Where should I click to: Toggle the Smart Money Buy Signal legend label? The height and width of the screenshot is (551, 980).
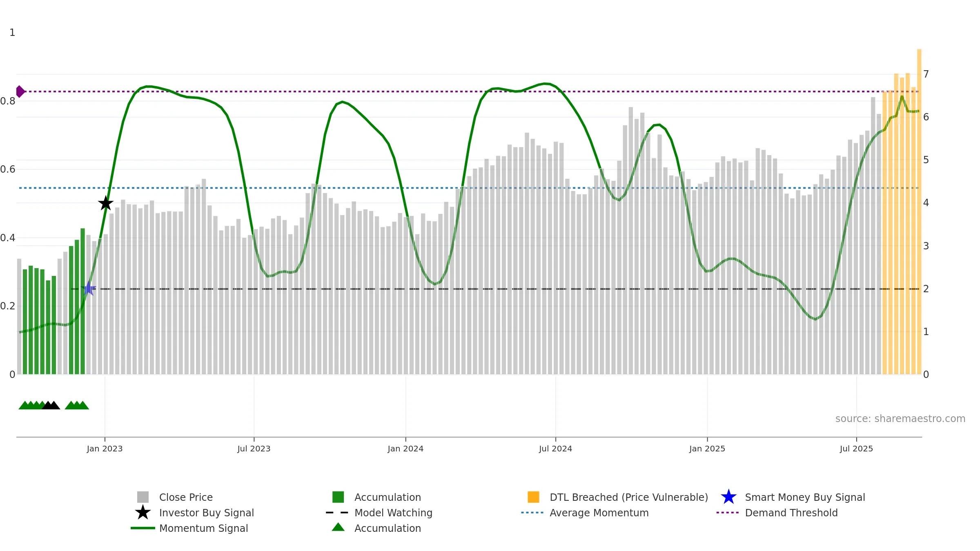click(805, 497)
